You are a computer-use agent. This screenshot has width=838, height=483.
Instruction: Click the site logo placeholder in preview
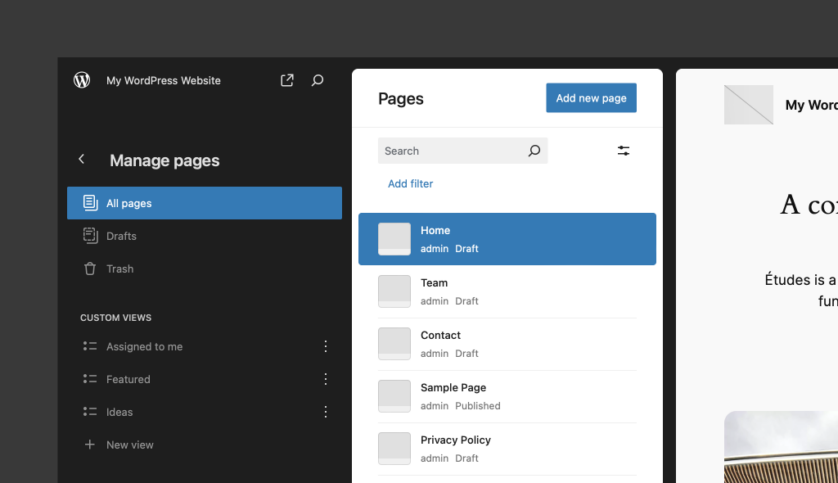point(748,105)
